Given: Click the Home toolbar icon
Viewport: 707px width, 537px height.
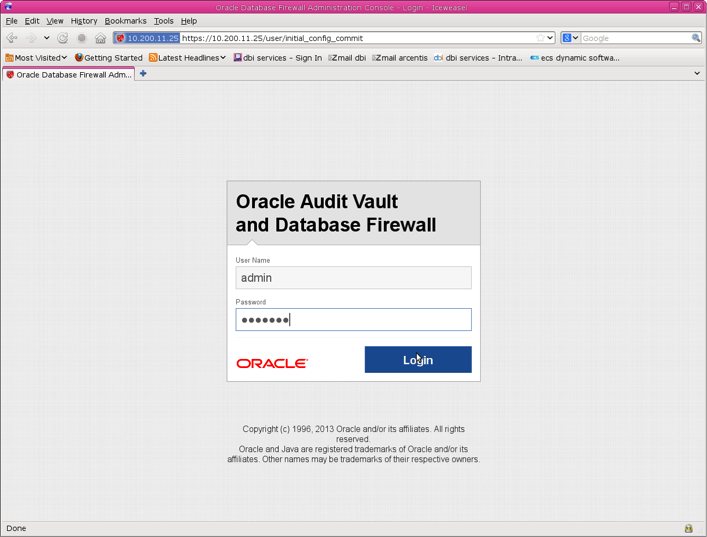Looking at the screenshot, I should [100, 38].
